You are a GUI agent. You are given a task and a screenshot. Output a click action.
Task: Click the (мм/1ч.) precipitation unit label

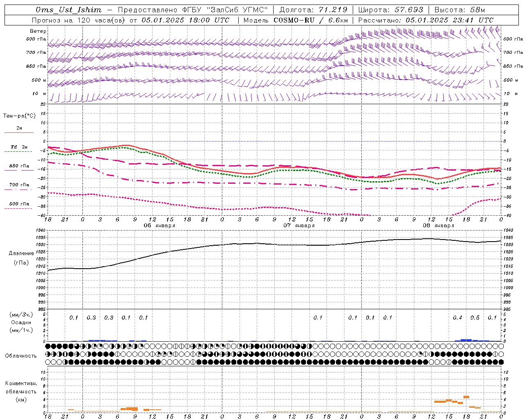[x=21, y=330]
